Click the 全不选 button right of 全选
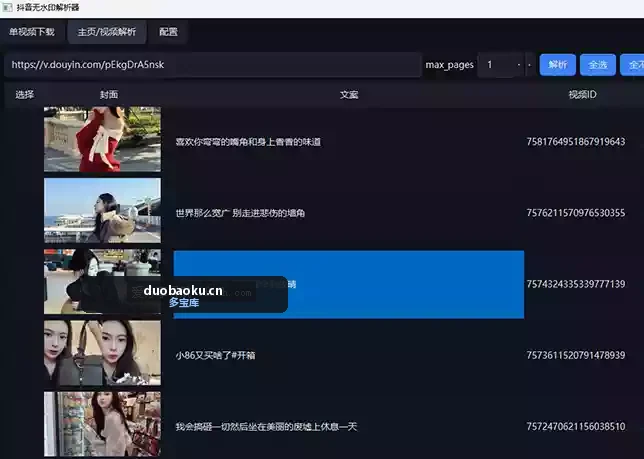Screen dimensions: 644x459 [632, 65]
